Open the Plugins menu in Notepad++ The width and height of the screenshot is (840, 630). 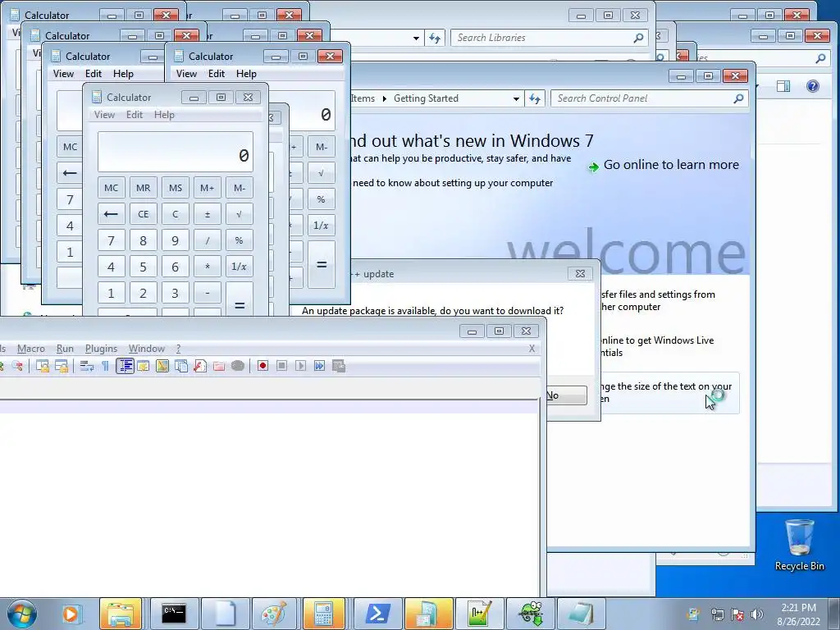pos(101,348)
